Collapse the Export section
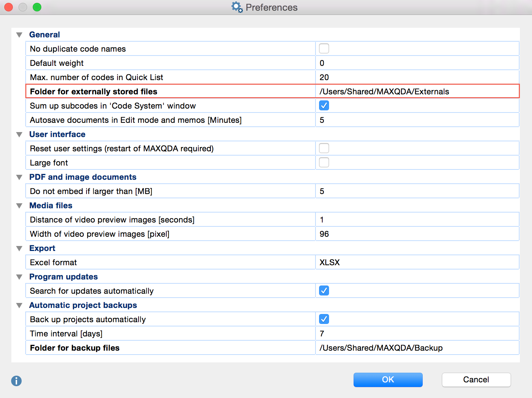532x398 pixels. [x=19, y=248]
